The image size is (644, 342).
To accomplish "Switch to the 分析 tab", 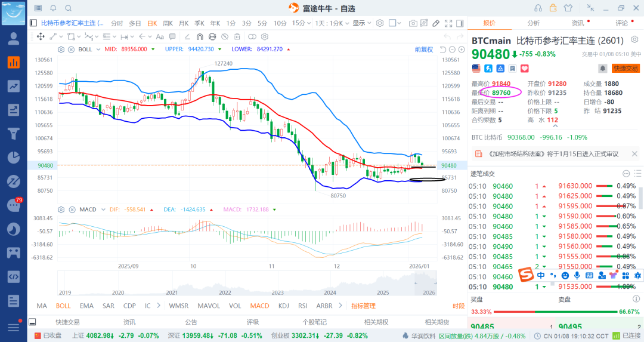I will click(x=533, y=23).
